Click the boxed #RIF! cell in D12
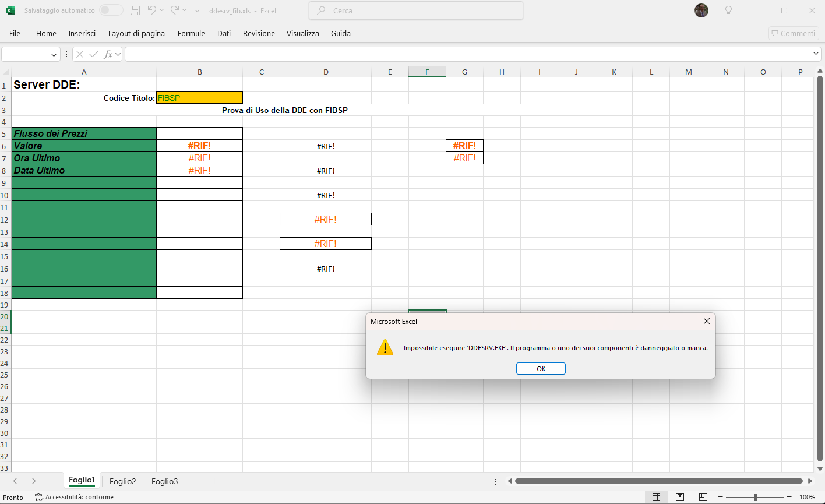The width and height of the screenshot is (825, 504). (x=326, y=219)
